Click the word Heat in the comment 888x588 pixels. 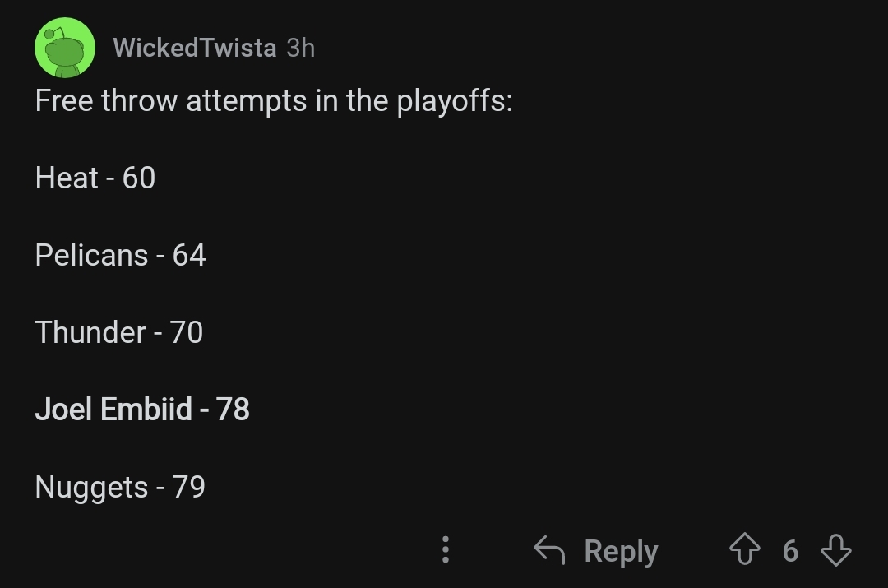tap(67, 178)
